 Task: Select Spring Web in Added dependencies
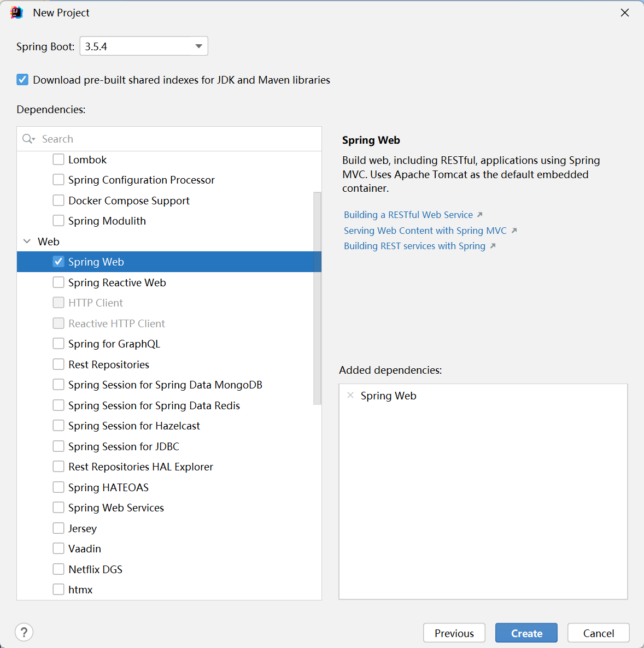388,396
